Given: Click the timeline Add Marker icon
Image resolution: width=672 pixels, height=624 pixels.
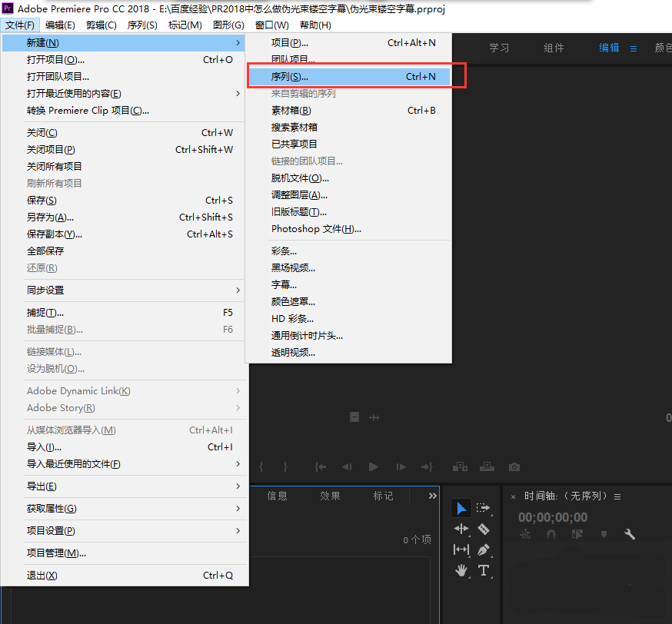Looking at the screenshot, I should [x=604, y=534].
